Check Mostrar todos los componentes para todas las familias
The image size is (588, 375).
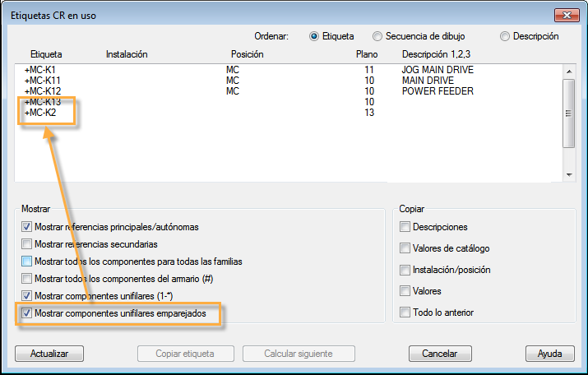(27, 262)
